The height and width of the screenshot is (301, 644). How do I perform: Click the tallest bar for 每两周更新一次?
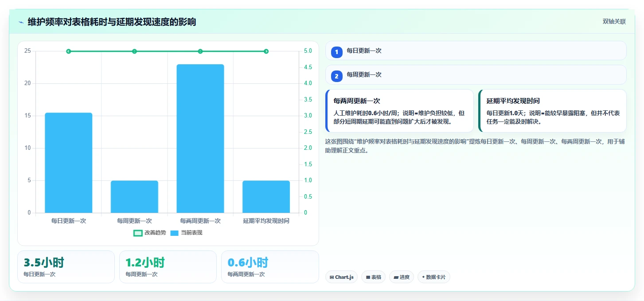(200, 138)
